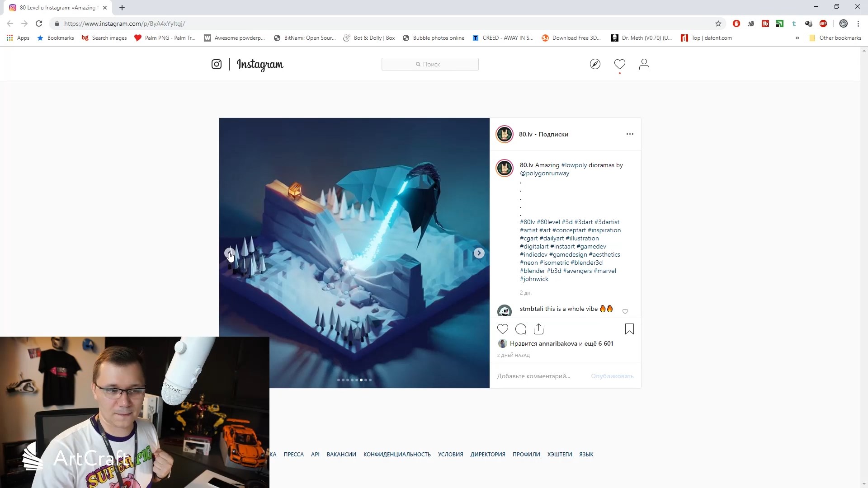Viewport: 868px width, 488px height.
Task: Open activity heart icon in header
Action: click(x=619, y=64)
